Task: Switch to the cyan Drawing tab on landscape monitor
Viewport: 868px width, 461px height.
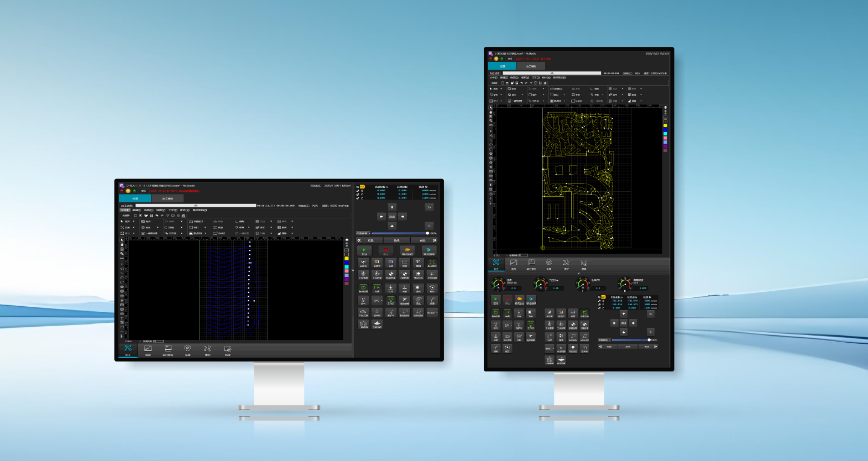Action: 135,198
